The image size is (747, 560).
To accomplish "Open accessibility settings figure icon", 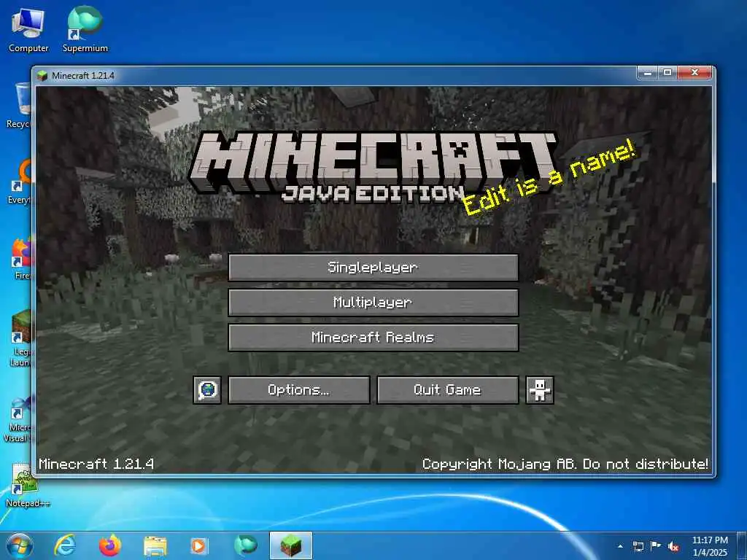I will point(540,390).
